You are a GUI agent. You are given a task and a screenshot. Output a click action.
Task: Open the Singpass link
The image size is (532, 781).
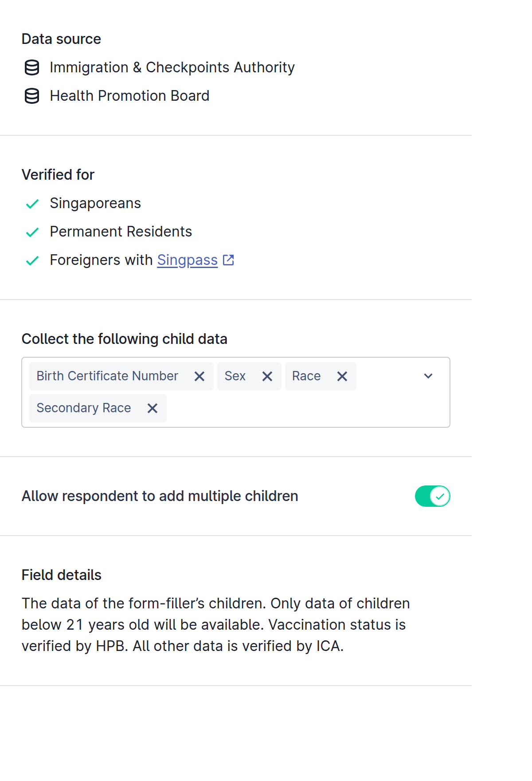[188, 260]
